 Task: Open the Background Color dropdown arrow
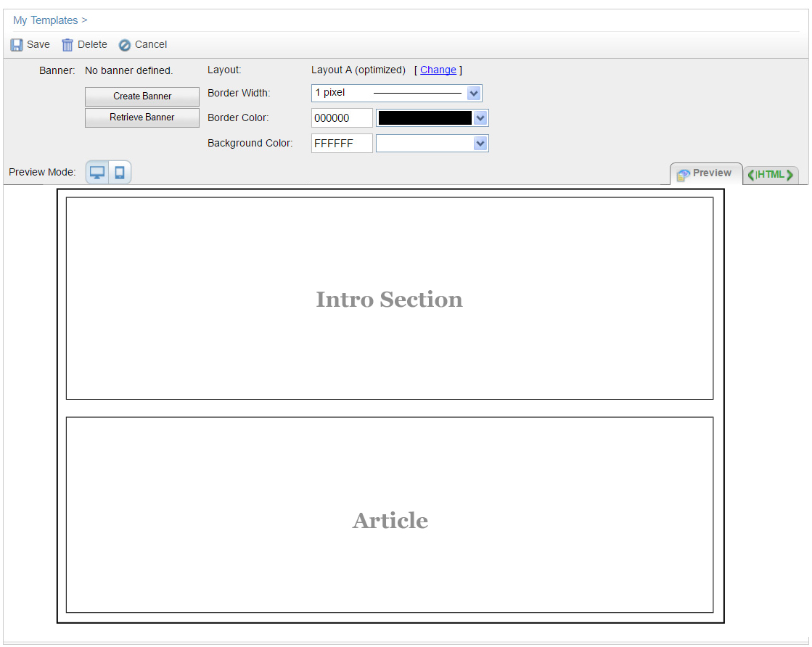click(480, 144)
